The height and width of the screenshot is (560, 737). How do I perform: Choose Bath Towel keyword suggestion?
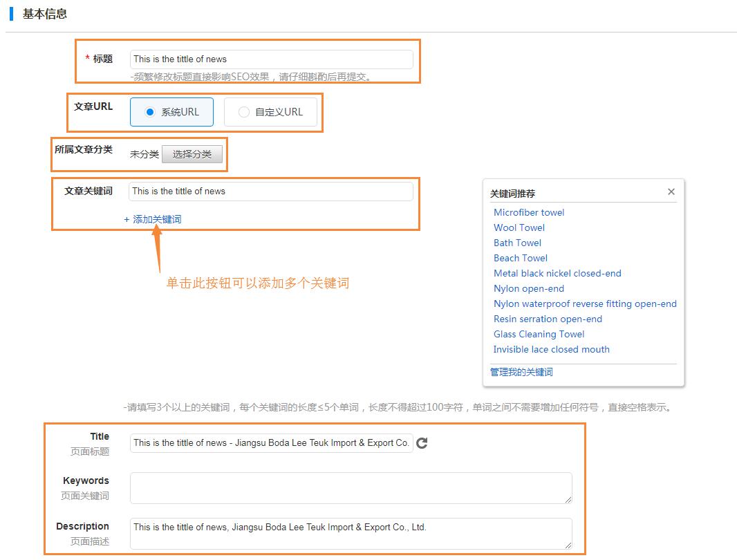click(517, 243)
